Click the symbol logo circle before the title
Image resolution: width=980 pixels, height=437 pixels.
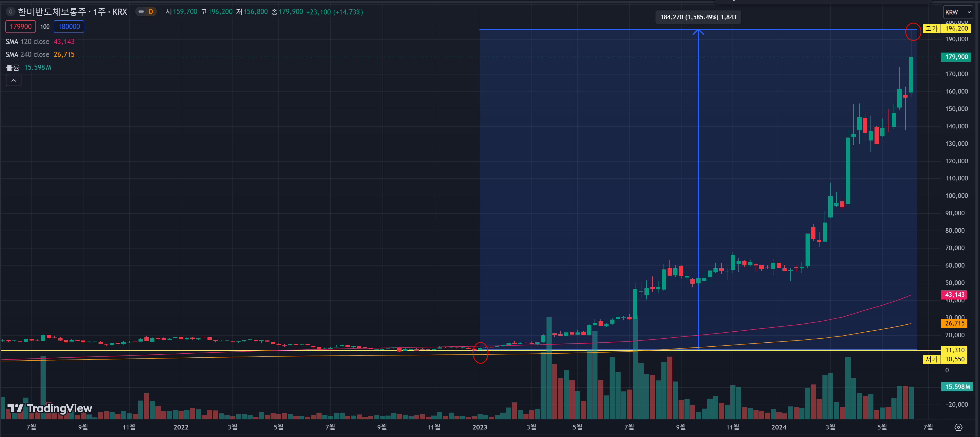(10, 12)
